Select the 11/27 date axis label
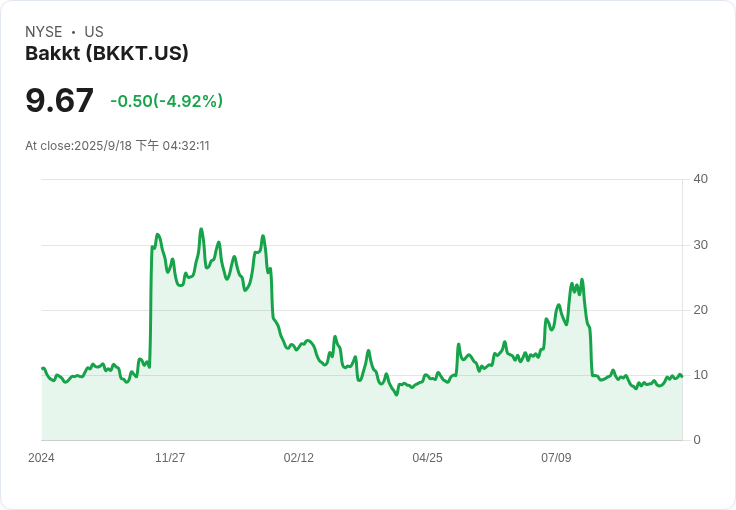The width and height of the screenshot is (736, 510). pyautogui.click(x=170, y=458)
